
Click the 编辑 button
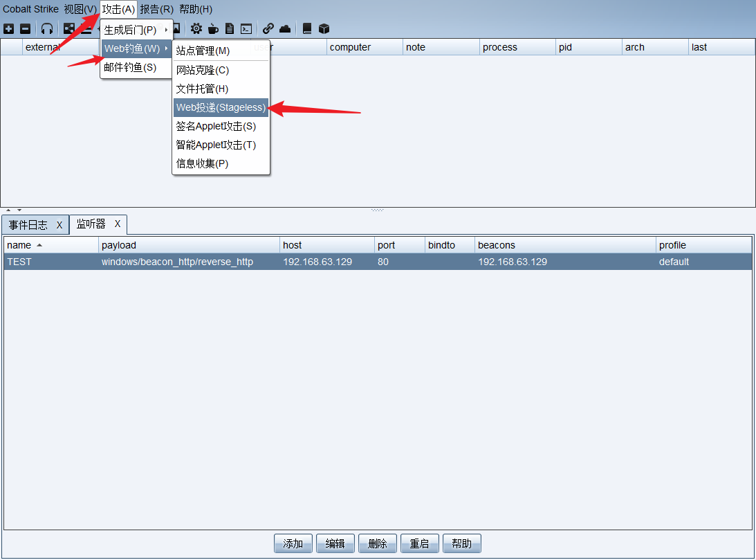[x=335, y=543]
